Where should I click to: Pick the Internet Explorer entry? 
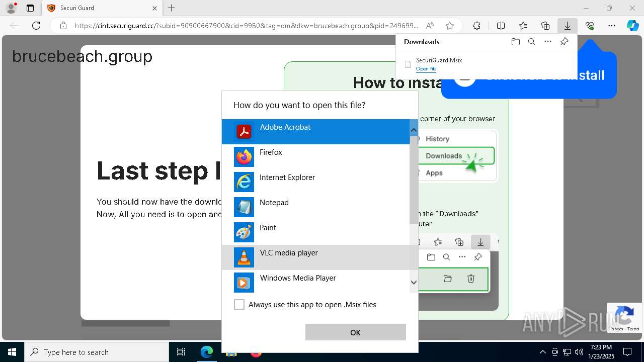[315, 182]
